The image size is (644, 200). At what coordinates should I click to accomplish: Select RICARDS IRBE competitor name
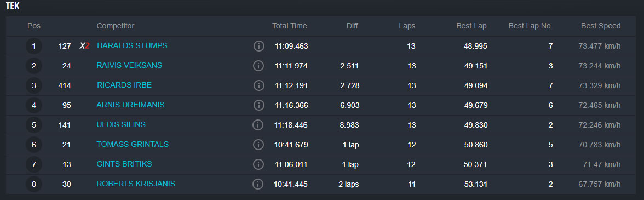[x=124, y=85]
